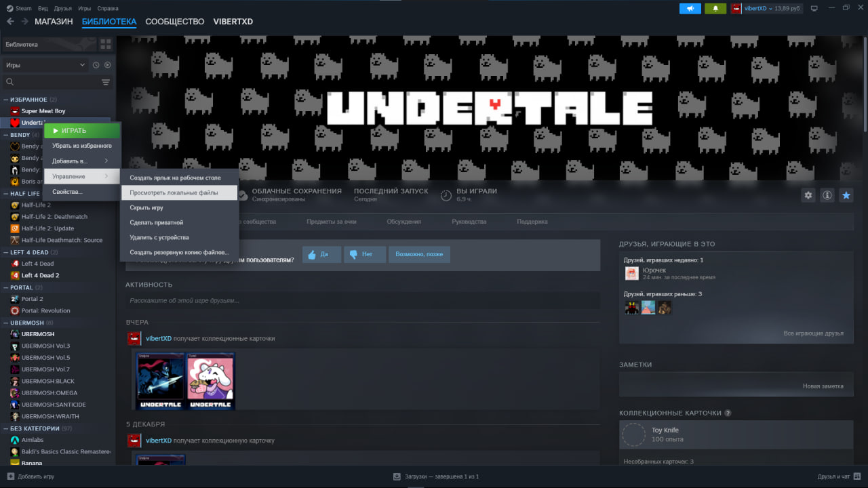
Task: Choose Возможно, позже button
Action: (x=419, y=254)
